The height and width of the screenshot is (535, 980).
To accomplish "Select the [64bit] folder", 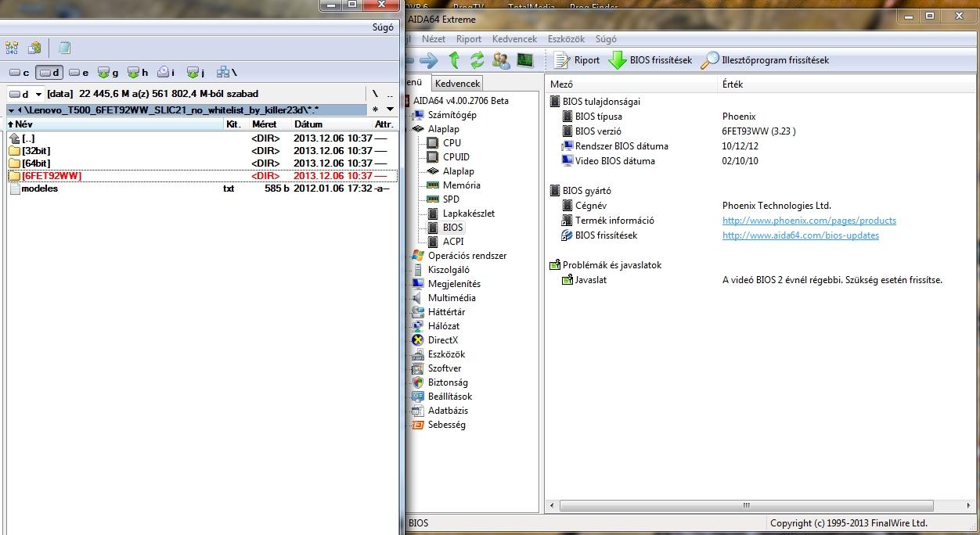I will (202, 163).
